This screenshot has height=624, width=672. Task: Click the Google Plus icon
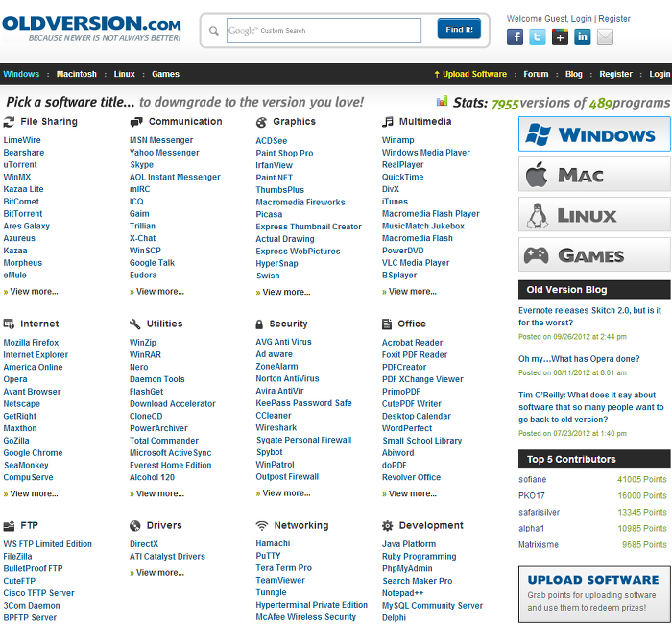pos(560,36)
